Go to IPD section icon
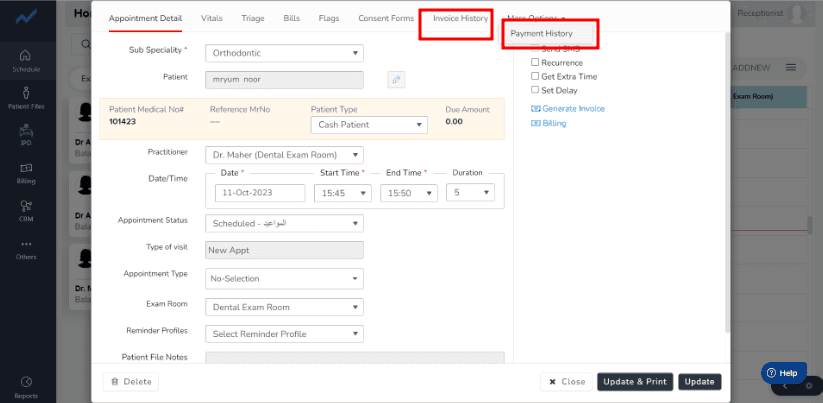The width and height of the screenshot is (823, 403). tap(26, 130)
